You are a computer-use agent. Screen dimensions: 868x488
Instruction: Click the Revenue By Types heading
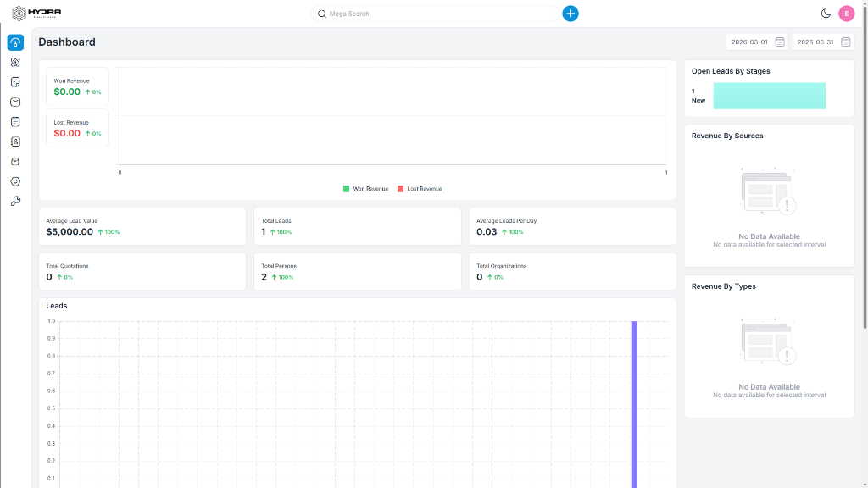(x=724, y=286)
